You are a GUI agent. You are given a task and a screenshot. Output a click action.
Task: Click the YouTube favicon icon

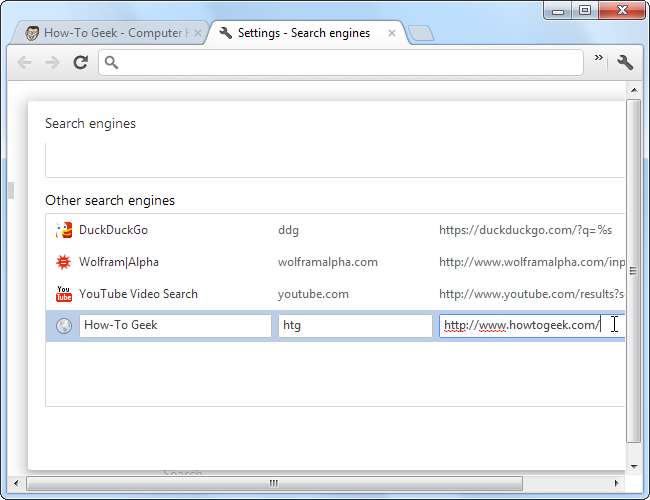point(64,294)
